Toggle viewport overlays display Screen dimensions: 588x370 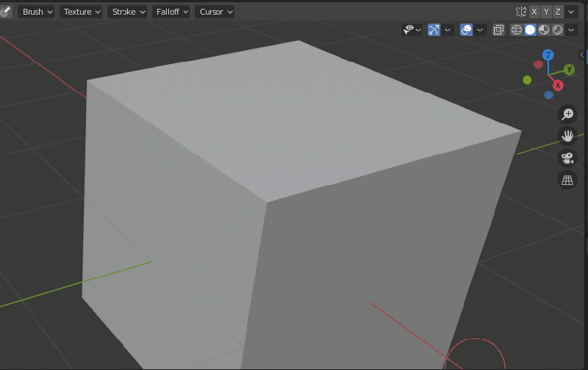pos(466,30)
